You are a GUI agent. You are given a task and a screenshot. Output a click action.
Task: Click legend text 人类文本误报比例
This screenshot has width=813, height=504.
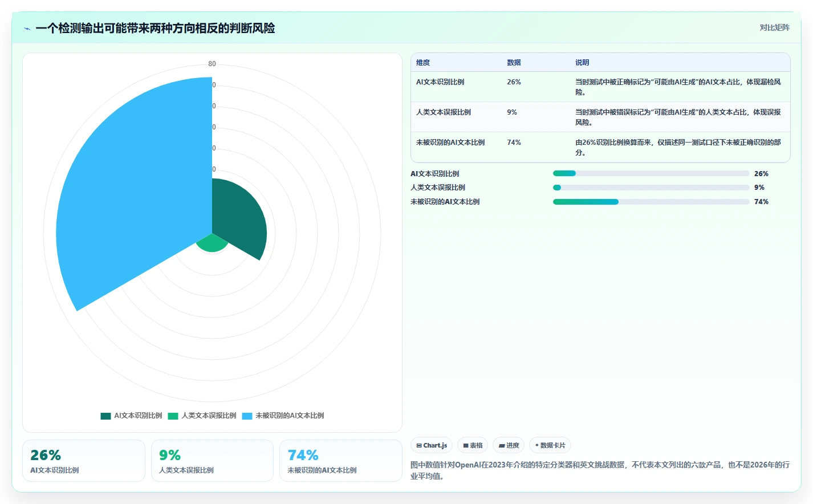point(209,416)
